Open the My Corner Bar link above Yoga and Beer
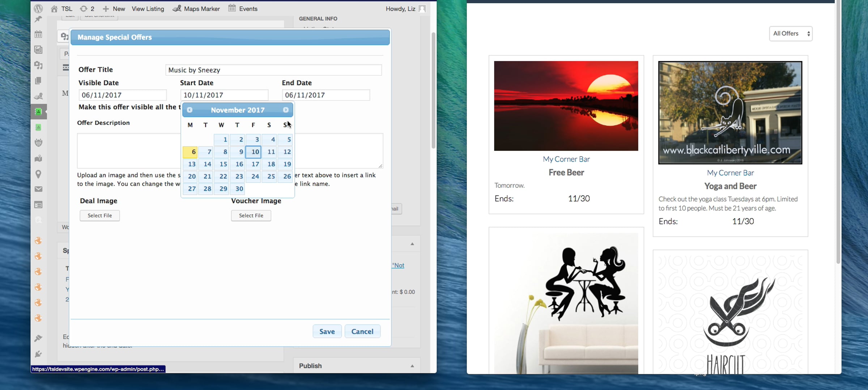868x390 pixels. [730, 173]
